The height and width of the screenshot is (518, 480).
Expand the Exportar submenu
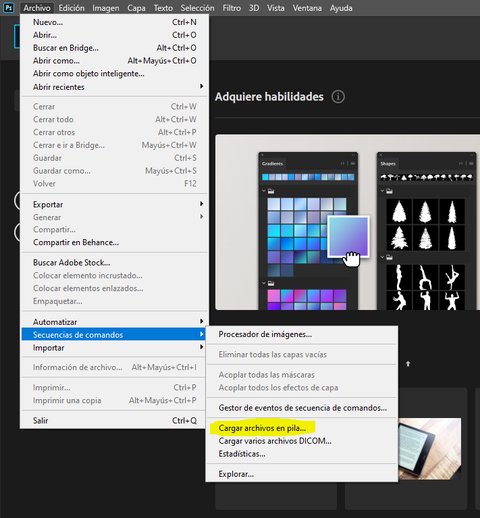pyautogui.click(x=114, y=204)
